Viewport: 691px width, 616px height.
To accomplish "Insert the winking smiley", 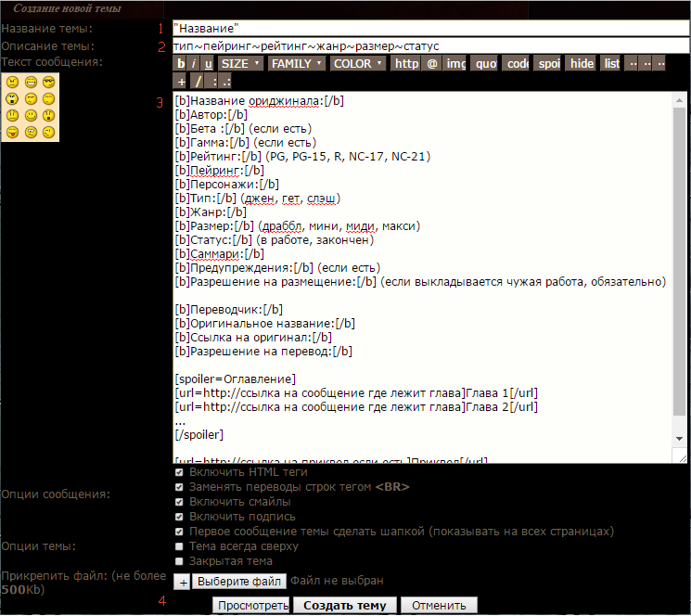I will tap(48, 132).
